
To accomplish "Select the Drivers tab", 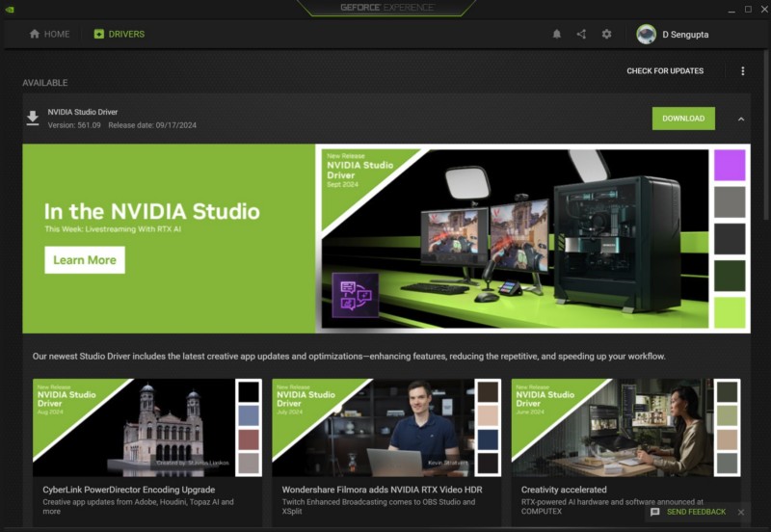I will point(120,34).
